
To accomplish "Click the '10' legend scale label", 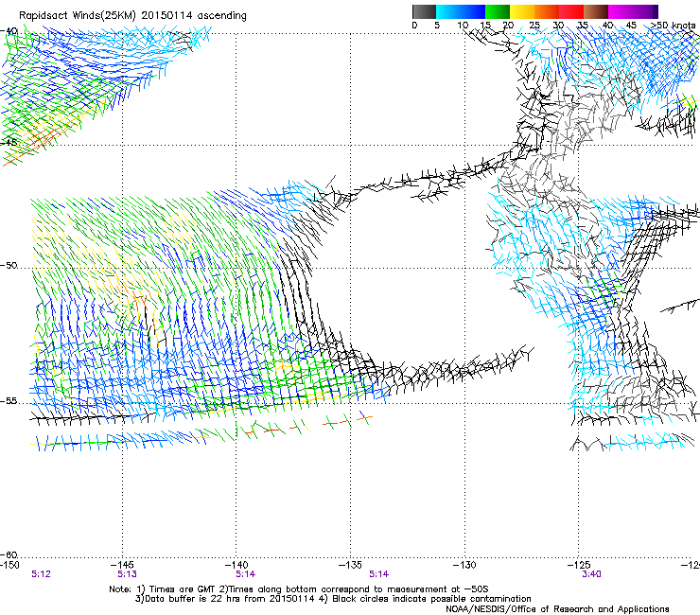I will (463, 26).
